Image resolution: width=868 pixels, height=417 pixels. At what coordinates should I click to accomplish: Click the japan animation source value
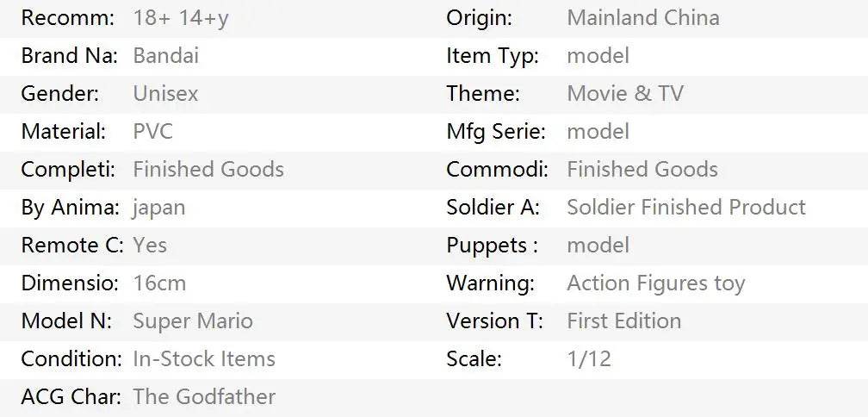point(158,208)
